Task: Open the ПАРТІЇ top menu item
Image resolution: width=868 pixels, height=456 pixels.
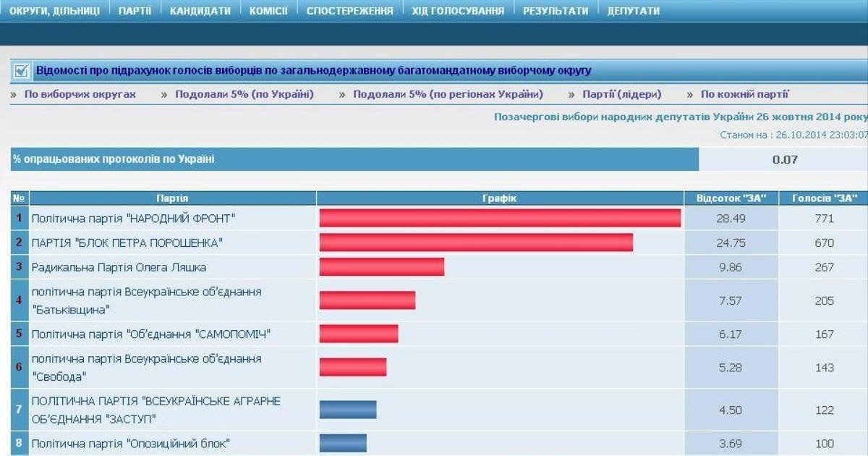Action: [135, 11]
